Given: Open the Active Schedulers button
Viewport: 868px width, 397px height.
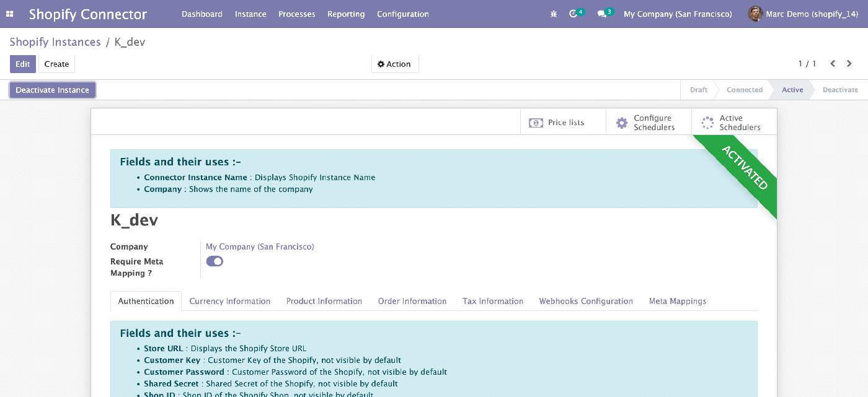Looking at the screenshot, I should tap(734, 123).
